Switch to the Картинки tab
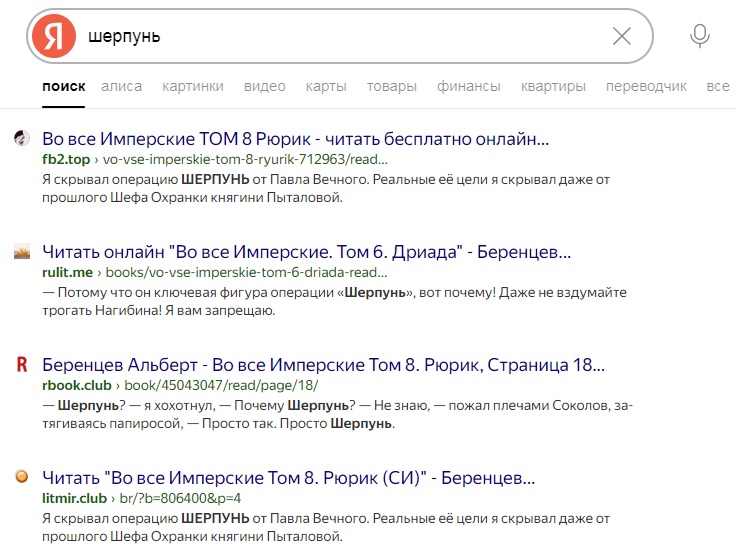Image resolution: width=737 pixels, height=551 pixels. coord(193,86)
